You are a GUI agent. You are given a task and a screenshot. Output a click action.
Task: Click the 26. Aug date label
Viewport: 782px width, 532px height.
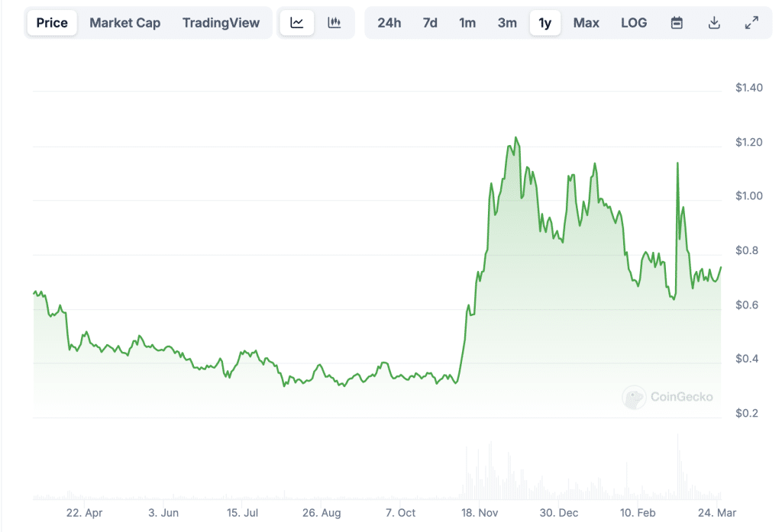[x=322, y=513]
